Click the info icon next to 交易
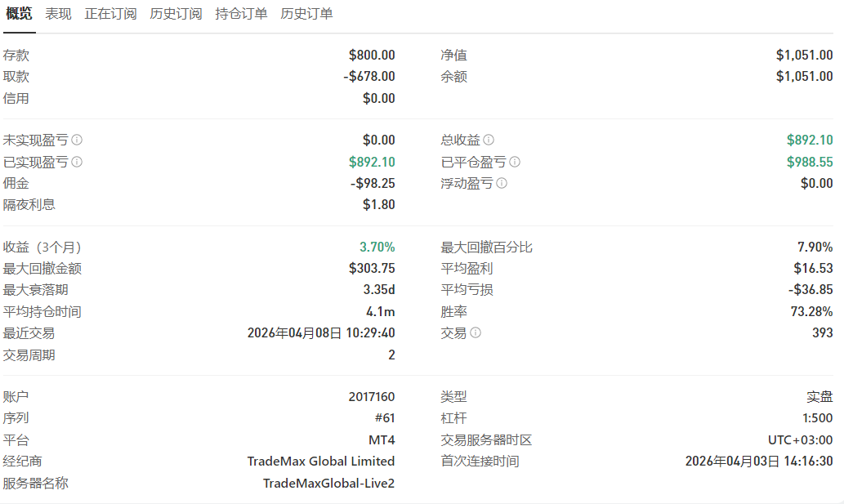Image resolution: width=844 pixels, height=504 pixels. click(476, 332)
